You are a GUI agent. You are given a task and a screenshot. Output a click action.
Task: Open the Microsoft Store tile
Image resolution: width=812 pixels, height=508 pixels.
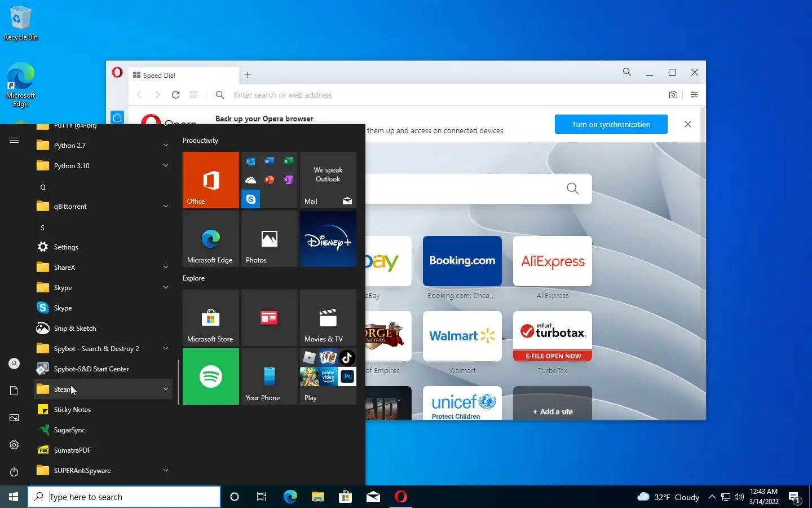pyautogui.click(x=211, y=318)
